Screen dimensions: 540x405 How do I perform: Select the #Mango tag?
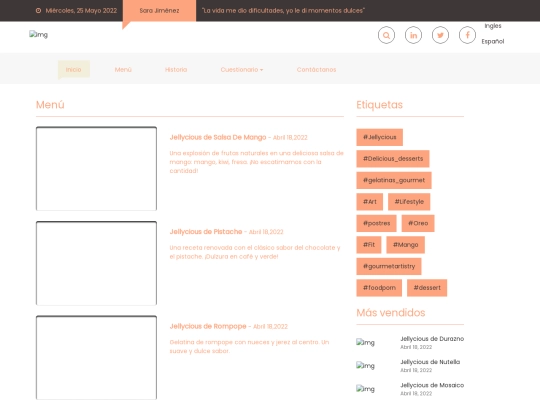click(406, 245)
